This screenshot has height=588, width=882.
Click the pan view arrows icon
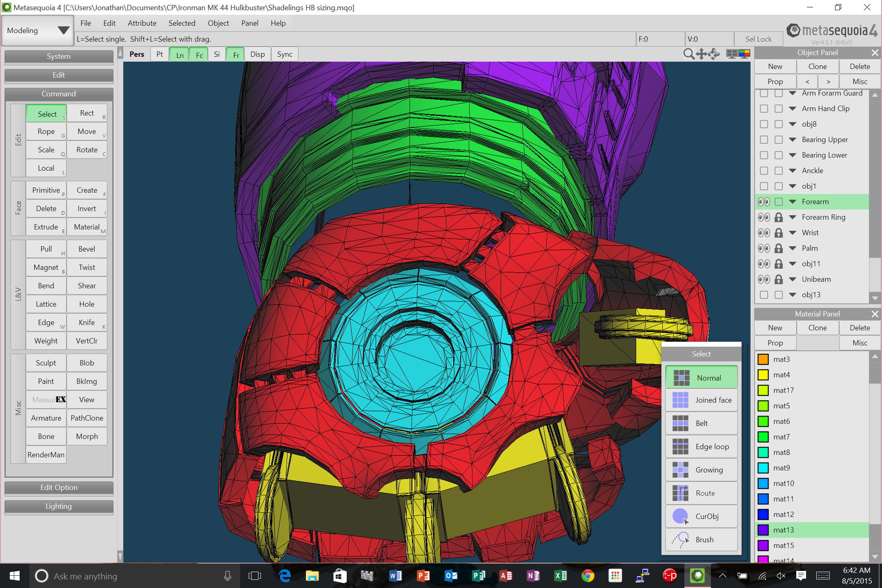(702, 54)
